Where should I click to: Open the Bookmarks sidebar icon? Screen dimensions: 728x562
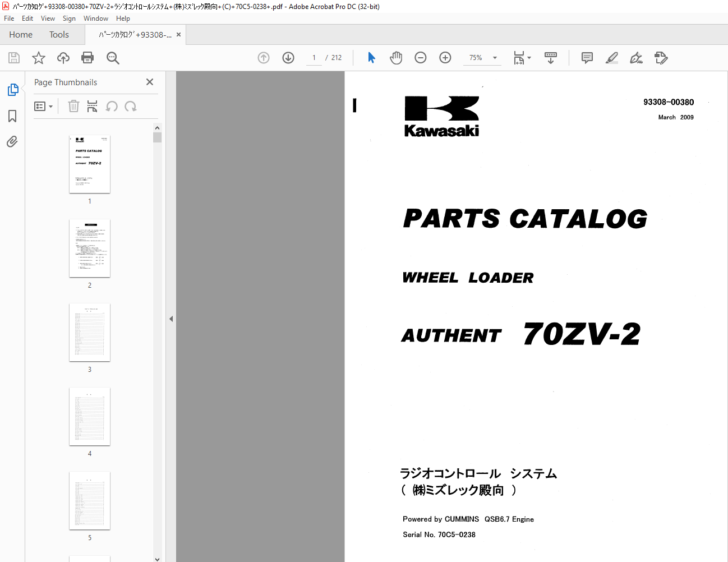[x=12, y=116]
